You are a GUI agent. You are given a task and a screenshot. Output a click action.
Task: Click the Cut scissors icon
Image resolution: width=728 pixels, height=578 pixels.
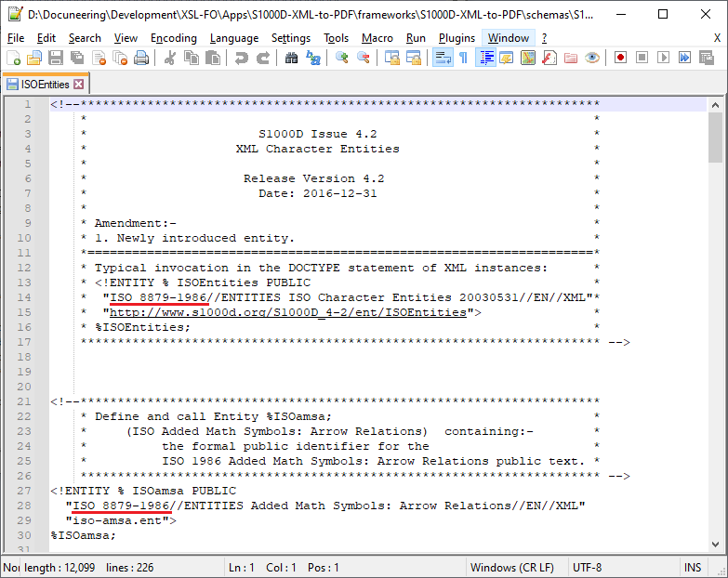(170, 58)
